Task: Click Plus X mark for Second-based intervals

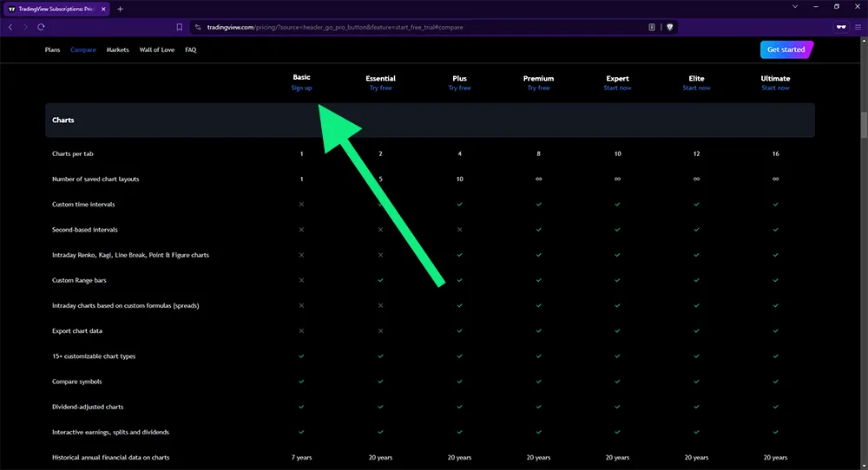Action: point(459,230)
